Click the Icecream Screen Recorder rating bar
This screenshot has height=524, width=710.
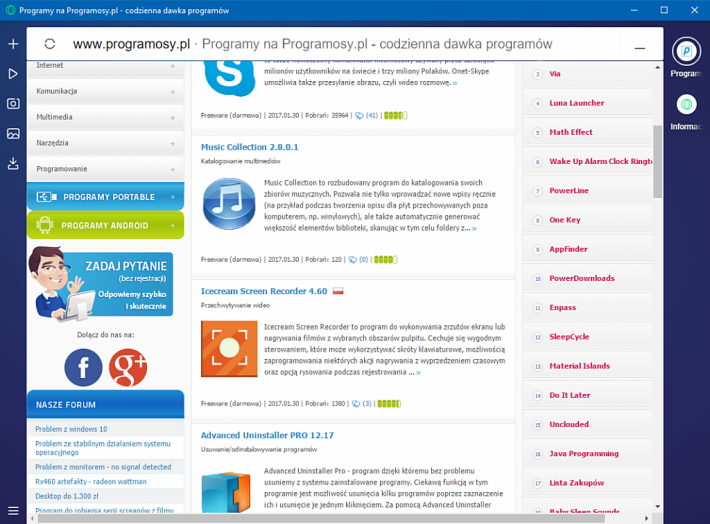click(x=389, y=404)
